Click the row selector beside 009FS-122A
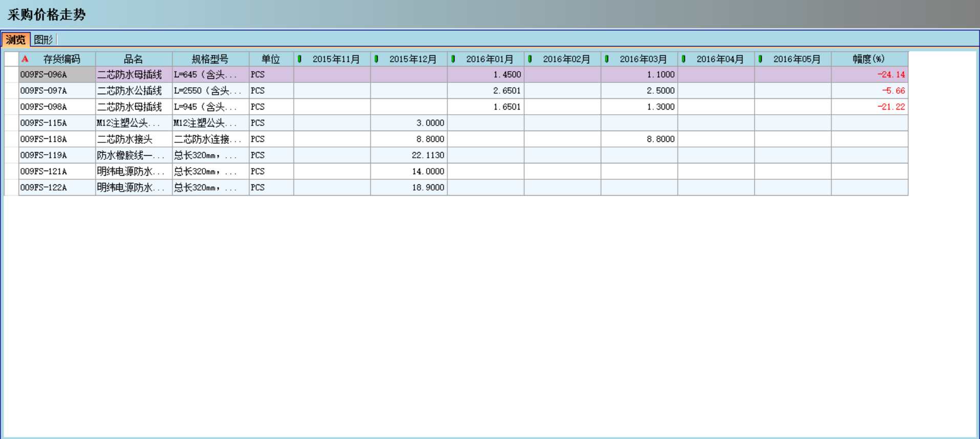This screenshot has height=439, width=980. [x=11, y=187]
